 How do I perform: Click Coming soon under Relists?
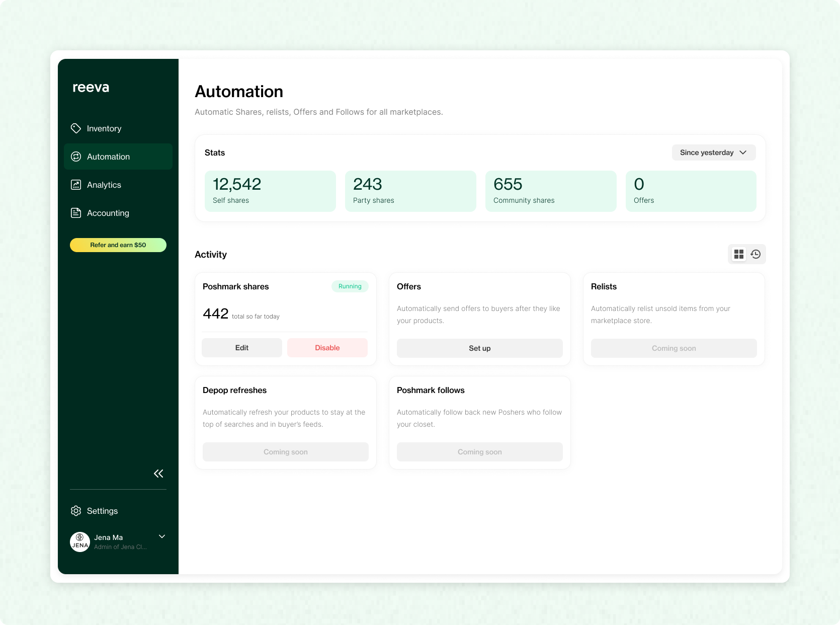click(674, 348)
